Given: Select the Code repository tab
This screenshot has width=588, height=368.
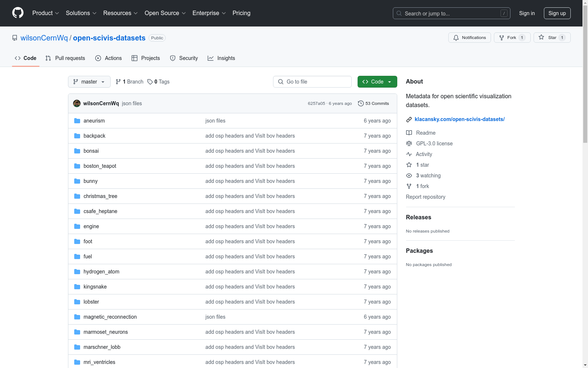Looking at the screenshot, I should pyautogui.click(x=26, y=58).
